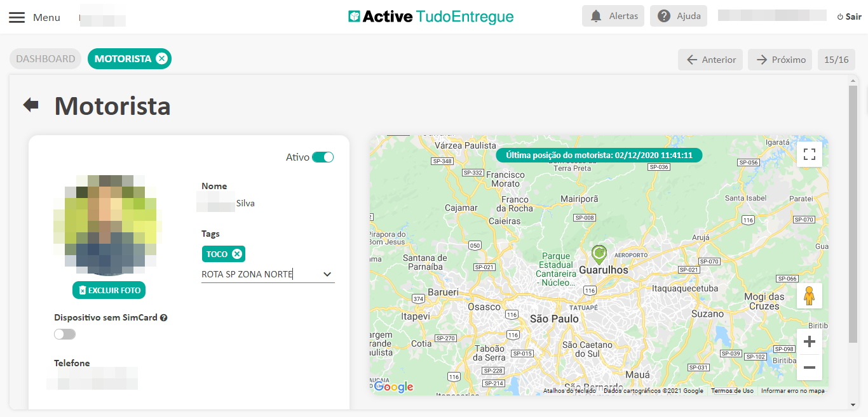Click EXCLUIR FOTO button
Viewport: 868px width, 417px height.
[x=109, y=290]
